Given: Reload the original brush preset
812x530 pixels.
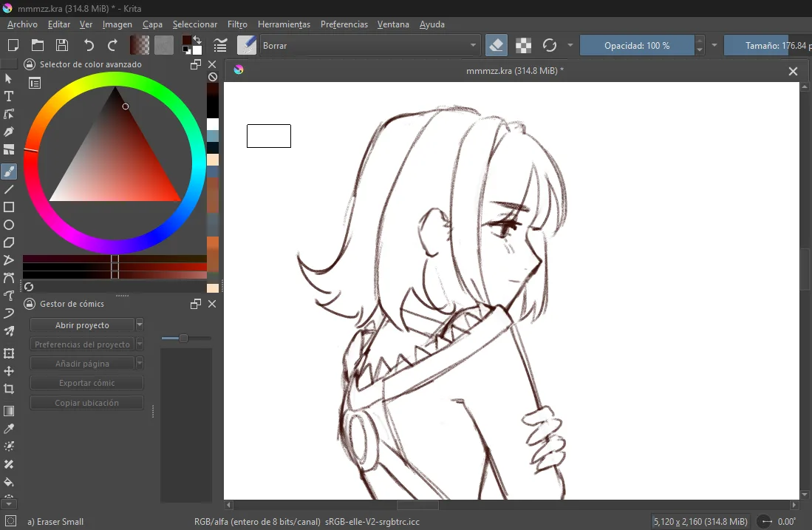Looking at the screenshot, I should (550, 46).
